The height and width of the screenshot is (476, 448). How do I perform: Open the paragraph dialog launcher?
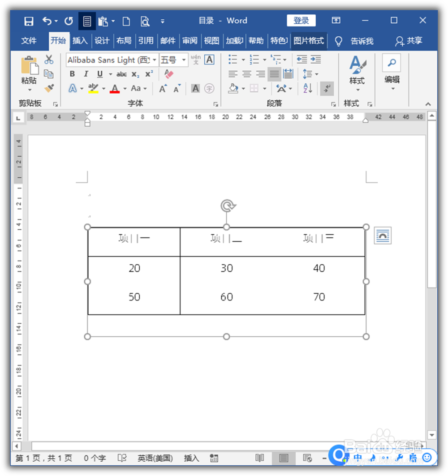tap(333, 104)
